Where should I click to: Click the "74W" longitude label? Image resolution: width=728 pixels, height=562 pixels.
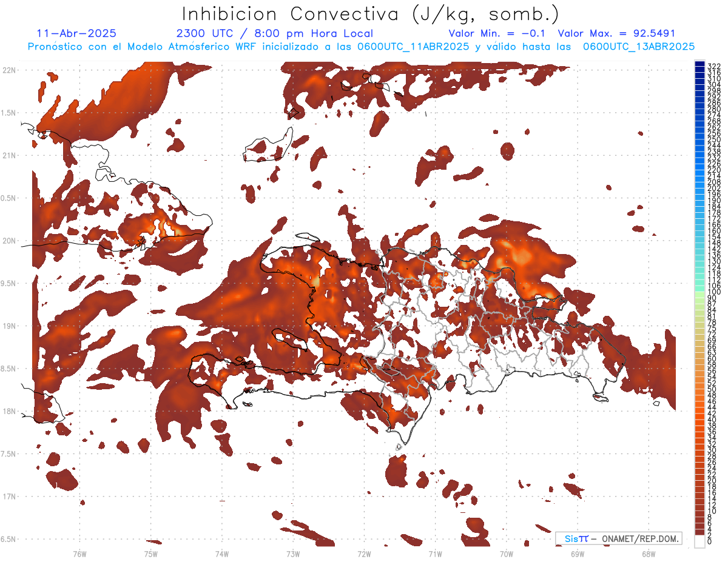(221, 554)
